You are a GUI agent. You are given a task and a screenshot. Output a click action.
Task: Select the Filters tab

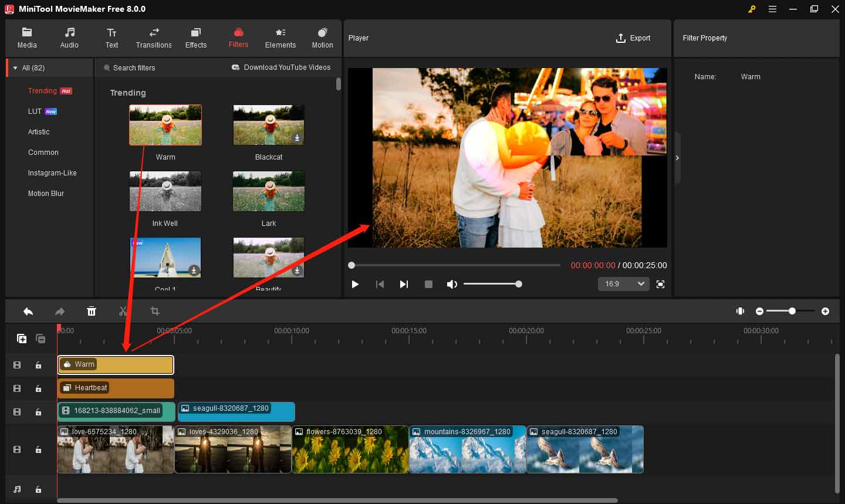[x=238, y=38]
